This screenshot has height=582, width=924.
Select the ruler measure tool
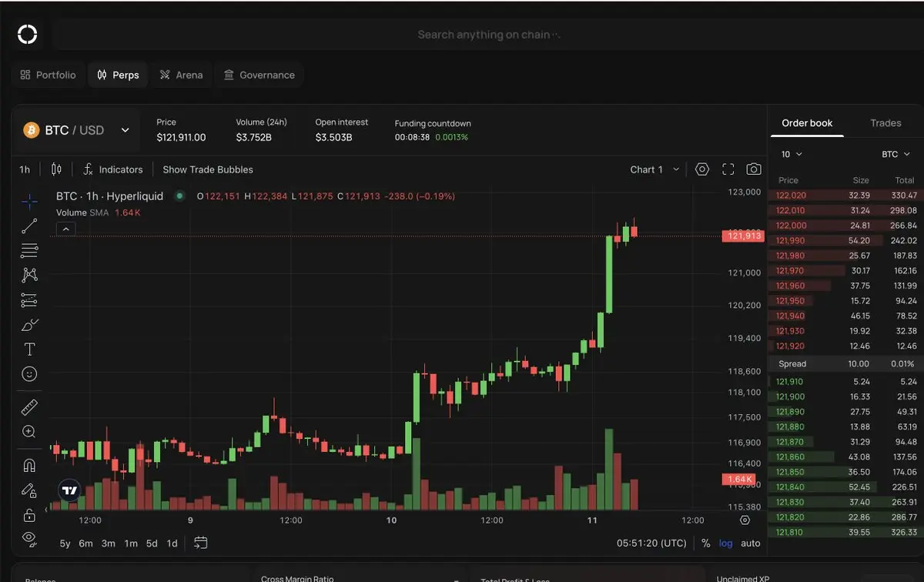pyautogui.click(x=29, y=407)
